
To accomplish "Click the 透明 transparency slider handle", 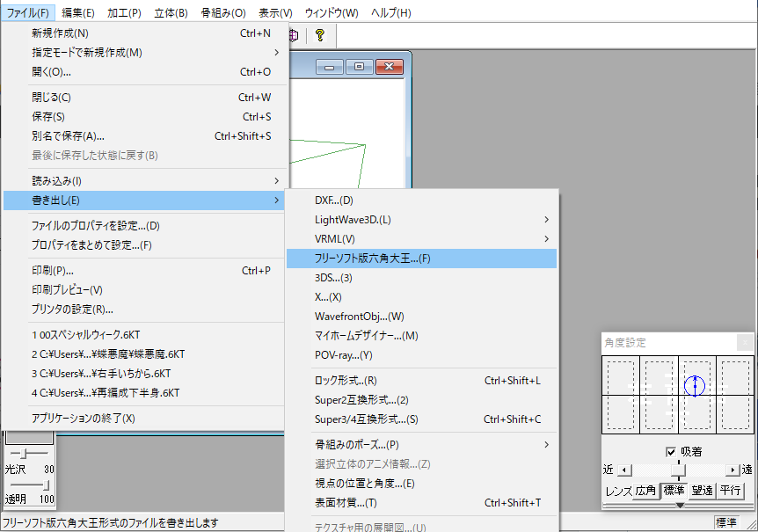I will [46, 485].
